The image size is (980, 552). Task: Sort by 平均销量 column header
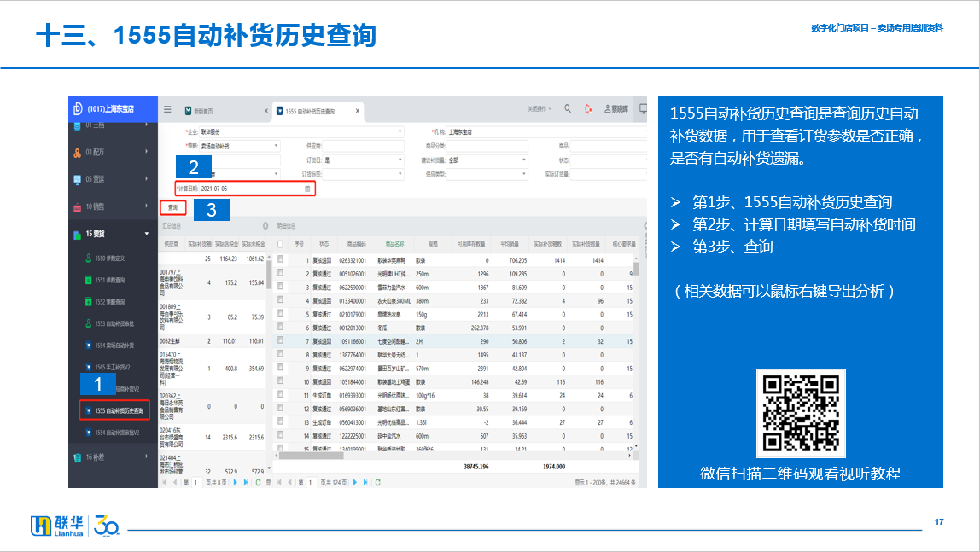coord(510,244)
